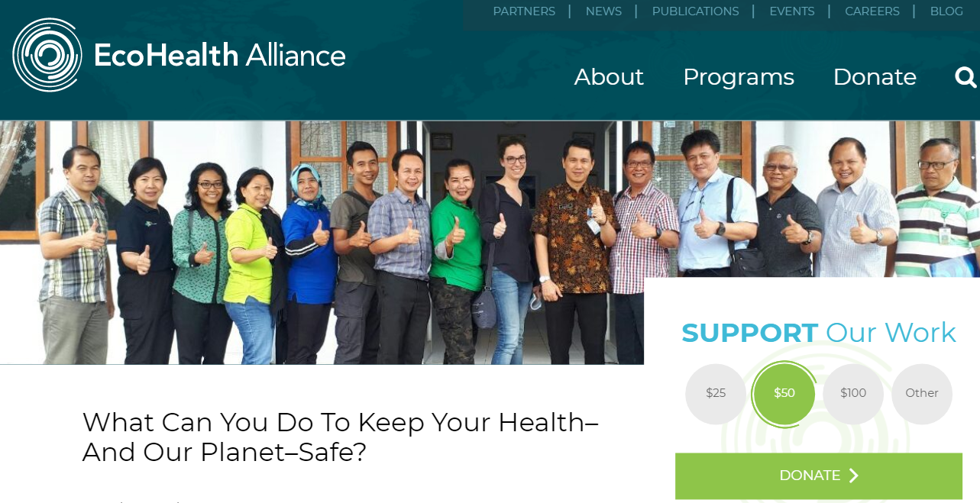Open the About menu
The image size is (980, 503).
[x=609, y=77]
